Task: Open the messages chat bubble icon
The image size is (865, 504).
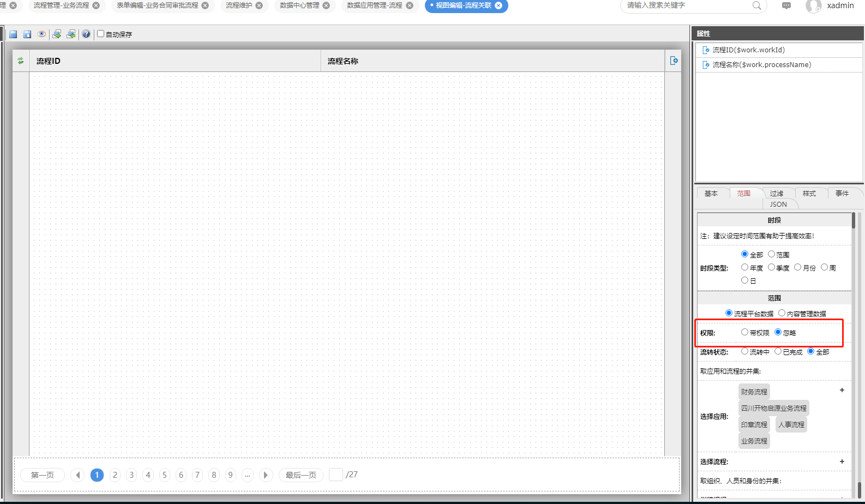Action: pos(786,5)
